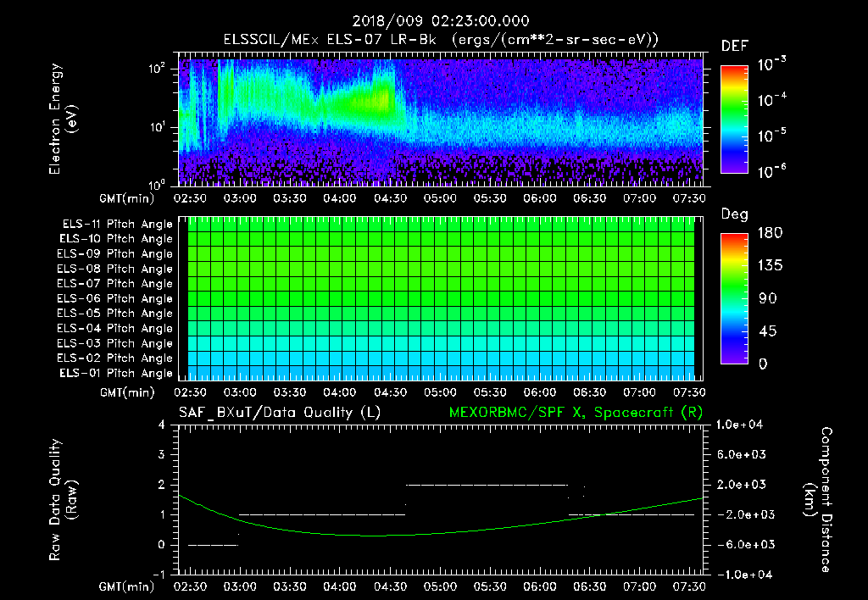Click the 0 tick on Deg color bar
The height and width of the screenshot is (600, 868).
763,364
